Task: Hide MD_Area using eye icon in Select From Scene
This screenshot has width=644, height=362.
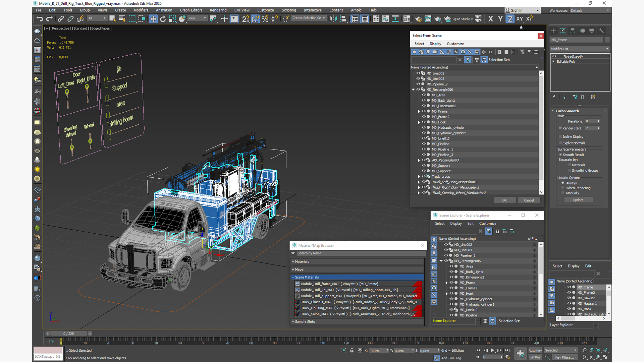Action: tap(424, 95)
